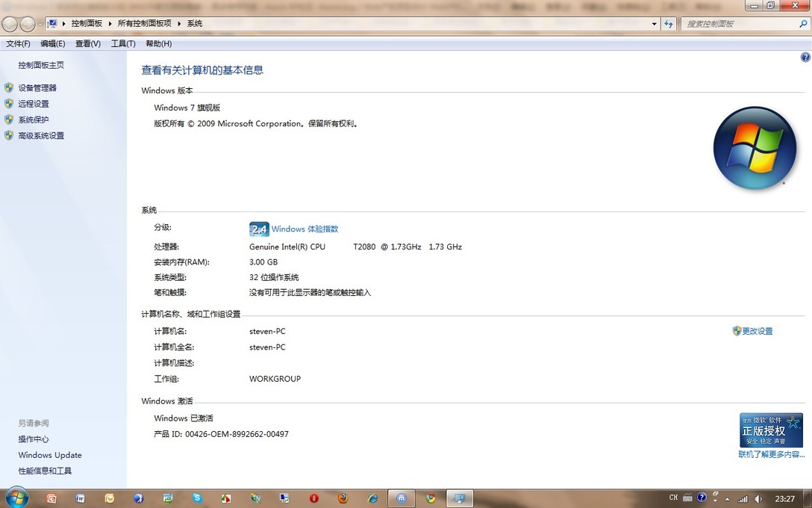Click the shield icon beside 高级系统设置
Image resolution: width=812 pixels, height=508 pixels.
[x=9, y=136]
